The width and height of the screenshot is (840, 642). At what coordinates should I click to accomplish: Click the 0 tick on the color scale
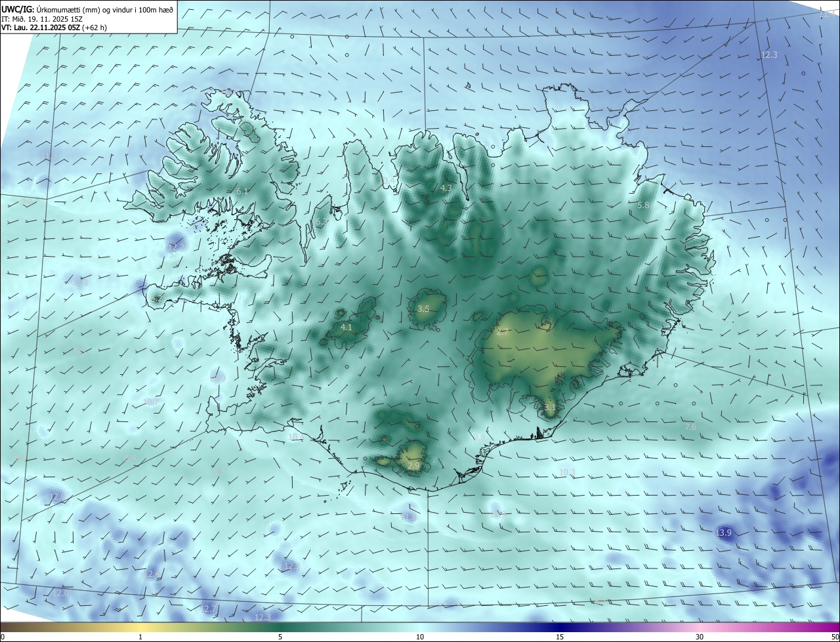point(3,637)
